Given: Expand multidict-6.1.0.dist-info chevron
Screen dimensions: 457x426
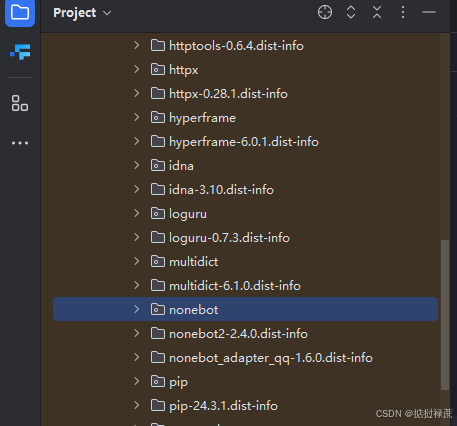Looking at the screenshot, I should pyautogui.click(x=136, y=285).
